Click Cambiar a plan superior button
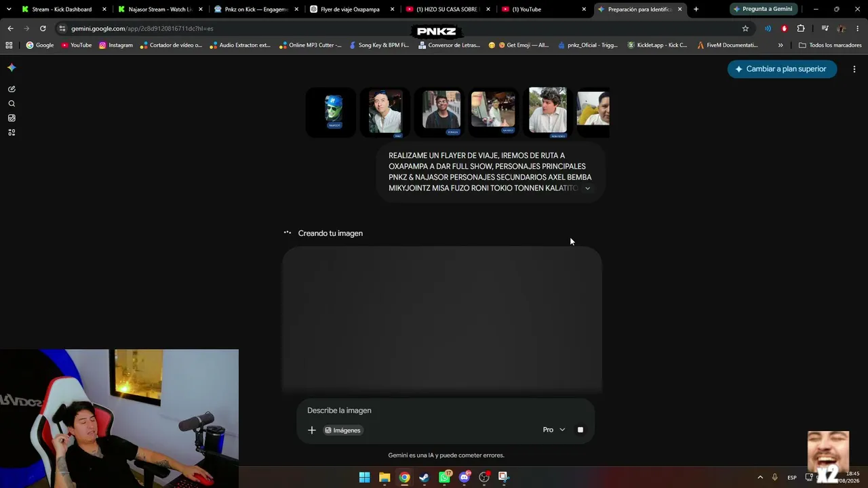The width and height of the screenshot is (868, 488). pyautogui.click(x=782, y=69)
